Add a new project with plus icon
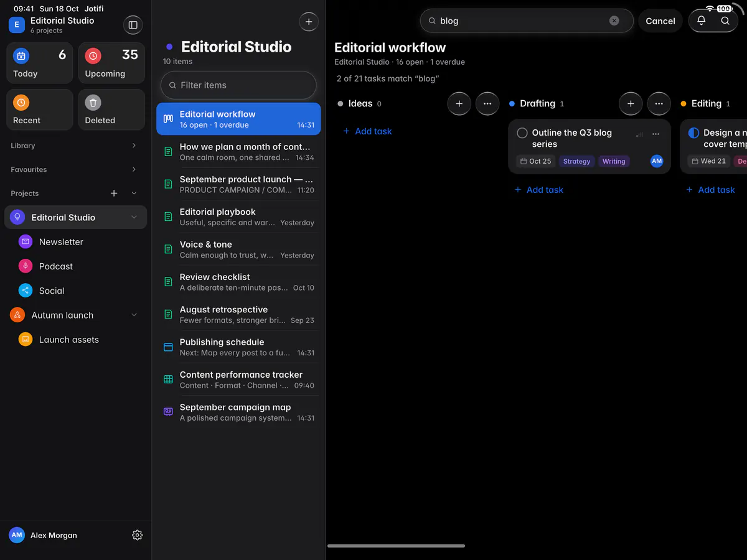This screenshot has height=560, width=747. (114, 194)
